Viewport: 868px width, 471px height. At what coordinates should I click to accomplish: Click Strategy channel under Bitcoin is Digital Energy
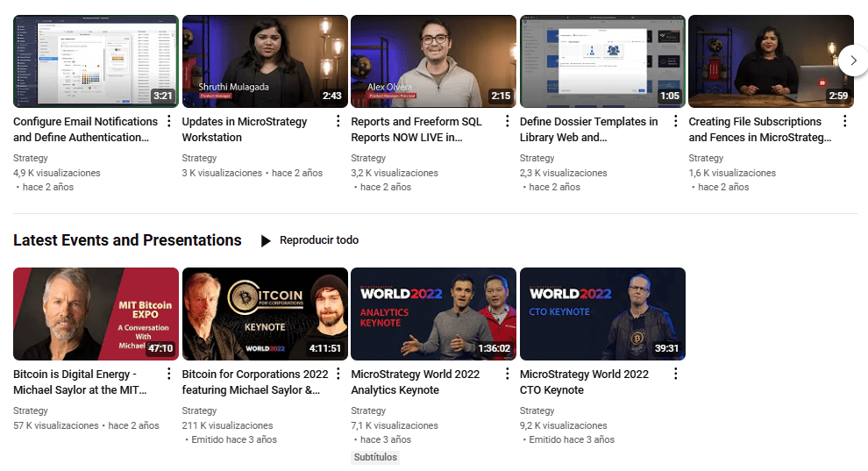point(31,410)
